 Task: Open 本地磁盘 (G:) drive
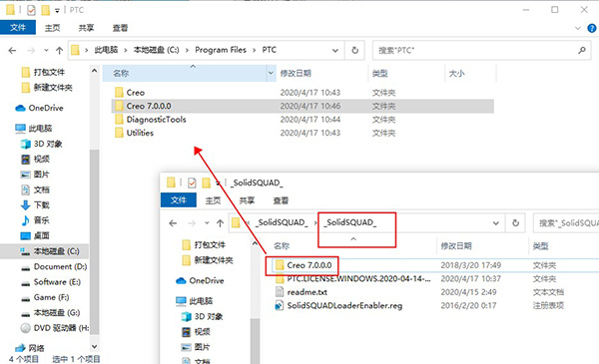pos(50,312)
